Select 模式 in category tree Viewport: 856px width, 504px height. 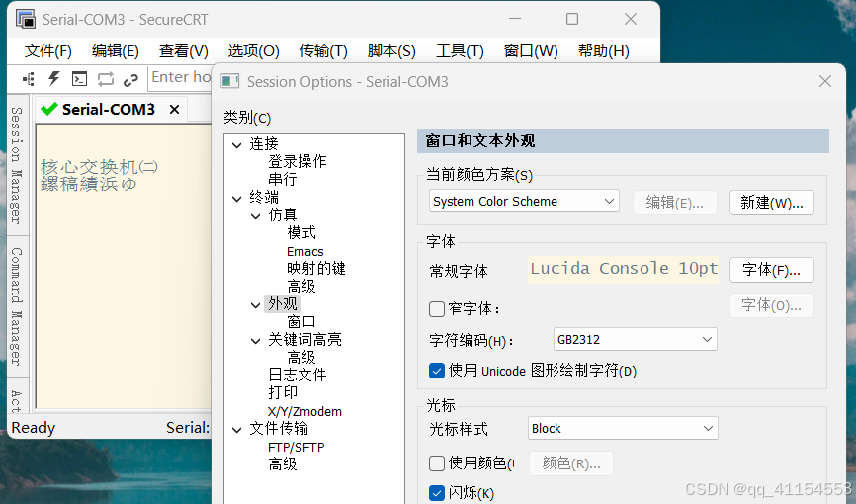(301, 232)
